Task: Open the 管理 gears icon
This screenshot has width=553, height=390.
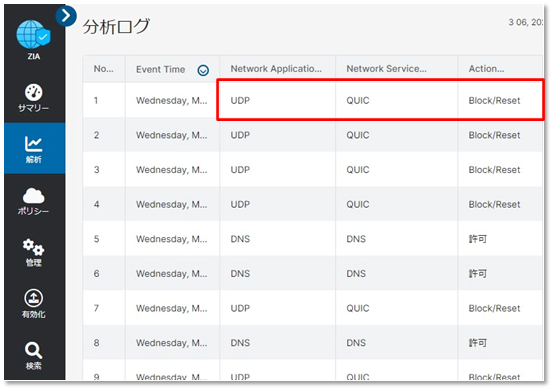Action: tap(34, 247)
